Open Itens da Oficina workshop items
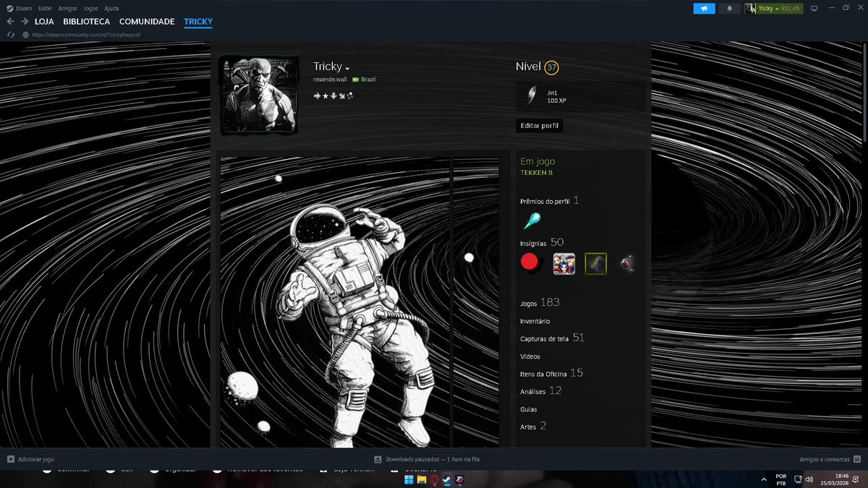This screenshot has height=488, width=868. (551, 373)
